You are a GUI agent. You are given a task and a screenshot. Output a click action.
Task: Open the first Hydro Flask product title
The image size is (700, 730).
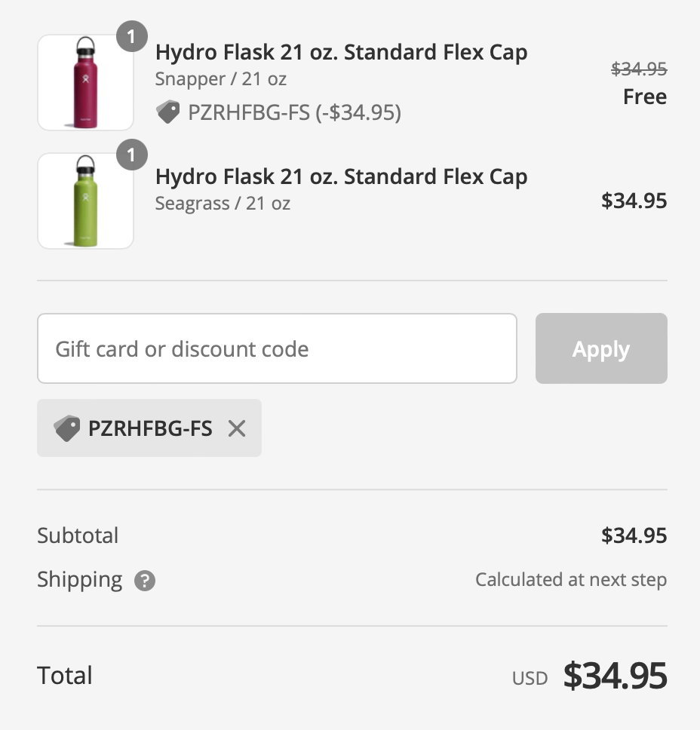[342, 53]
